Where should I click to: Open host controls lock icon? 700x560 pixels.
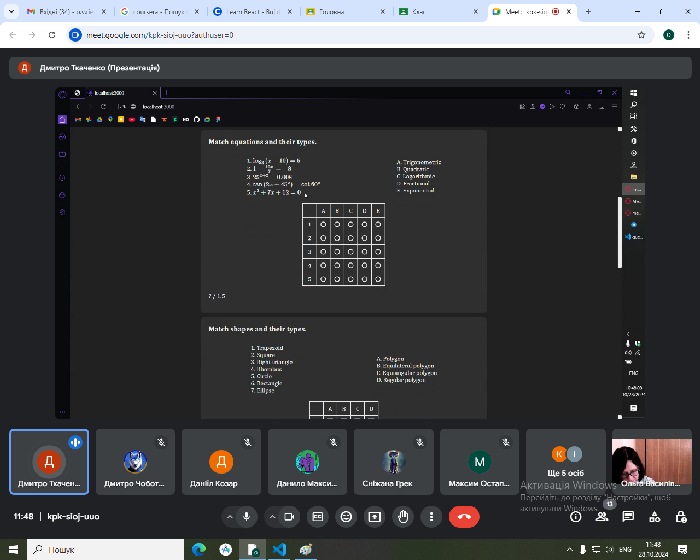[x=679, y=516]
